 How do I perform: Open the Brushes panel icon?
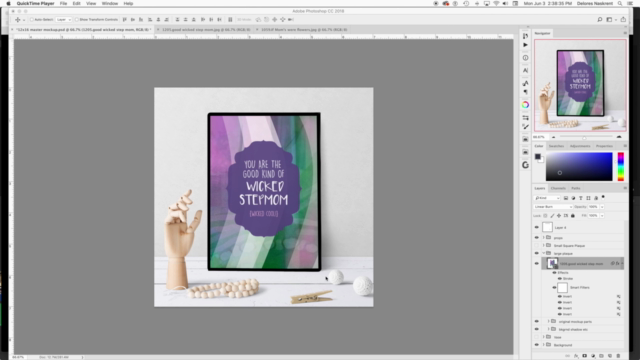[x=525, y=127]
